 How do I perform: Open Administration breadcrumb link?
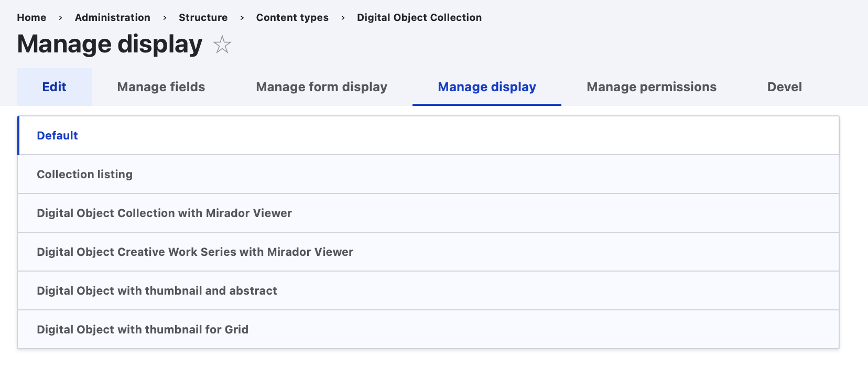pos(112,17)
